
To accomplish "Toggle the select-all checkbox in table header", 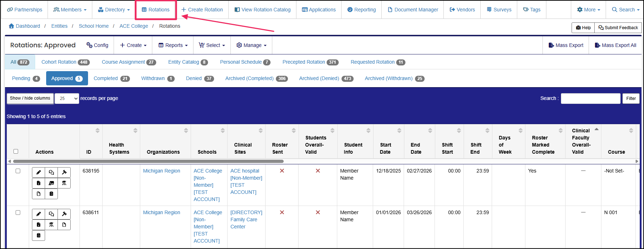I will [x=16, y=152].
